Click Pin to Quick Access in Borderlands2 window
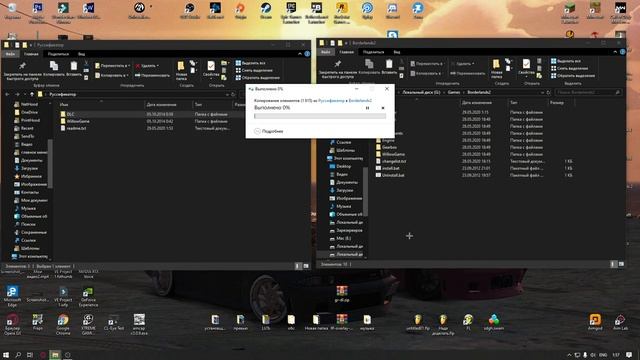The height and width of the screenshot is (360, 640). pyautogui.click(x=338, y=69)
